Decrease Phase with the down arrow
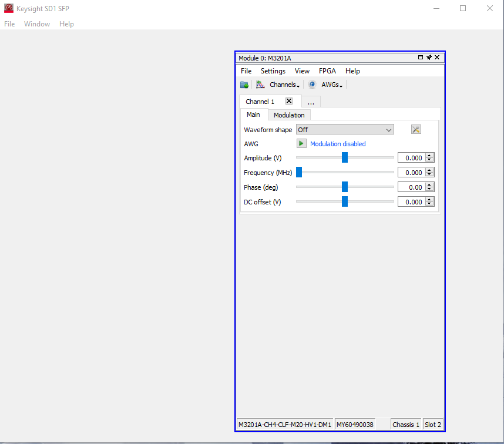The width and height of the screenshot is (504, 444). 429,190
